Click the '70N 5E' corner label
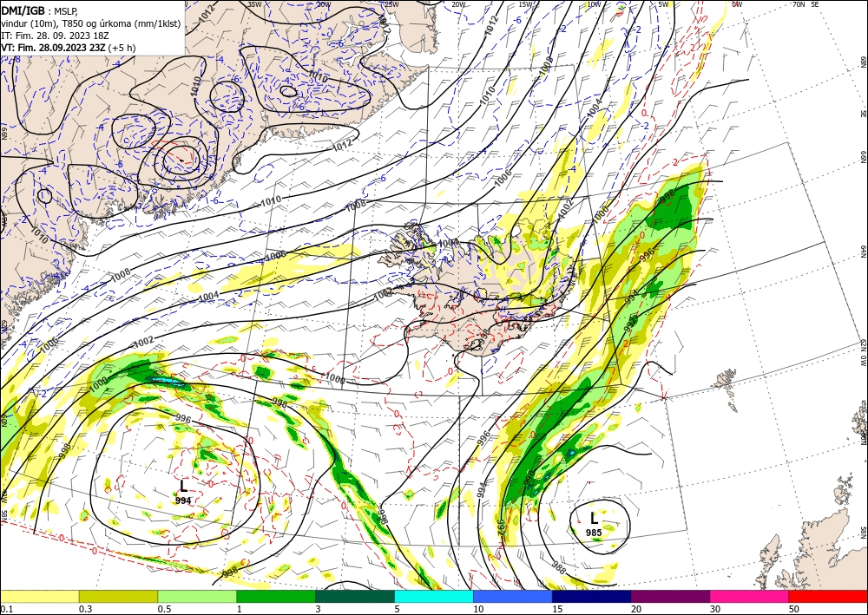Viewport: 868px width, 615px height. point(806,4)
